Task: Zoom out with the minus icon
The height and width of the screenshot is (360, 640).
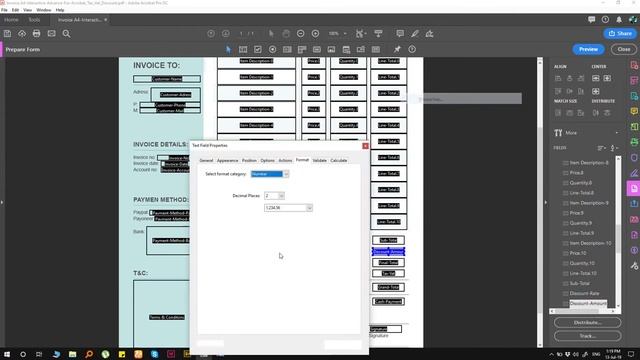Action: point(301,34)
